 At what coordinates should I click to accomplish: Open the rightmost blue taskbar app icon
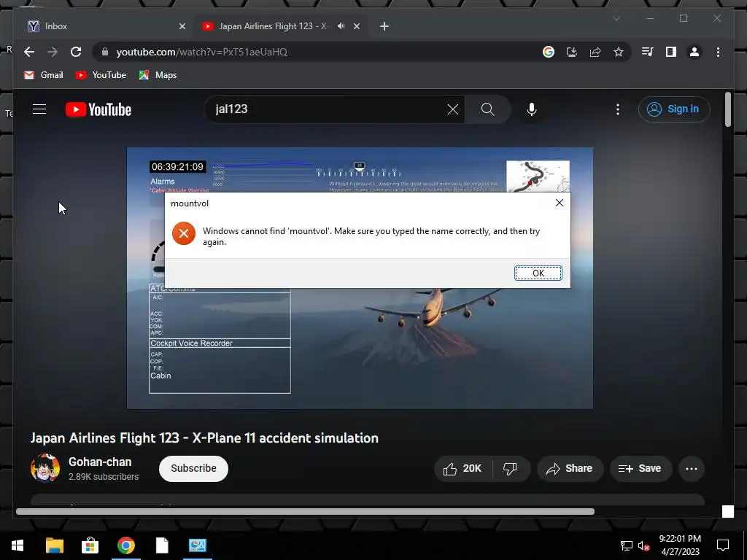click(198, 545)
